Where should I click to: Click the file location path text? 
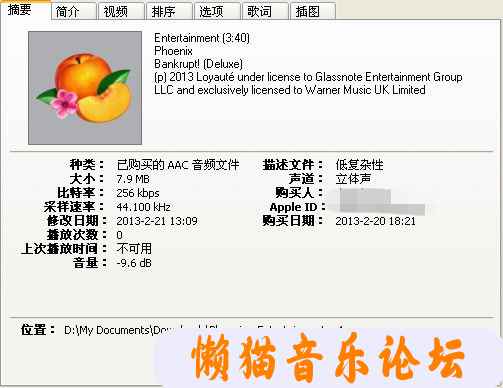(x=119, y=330)
